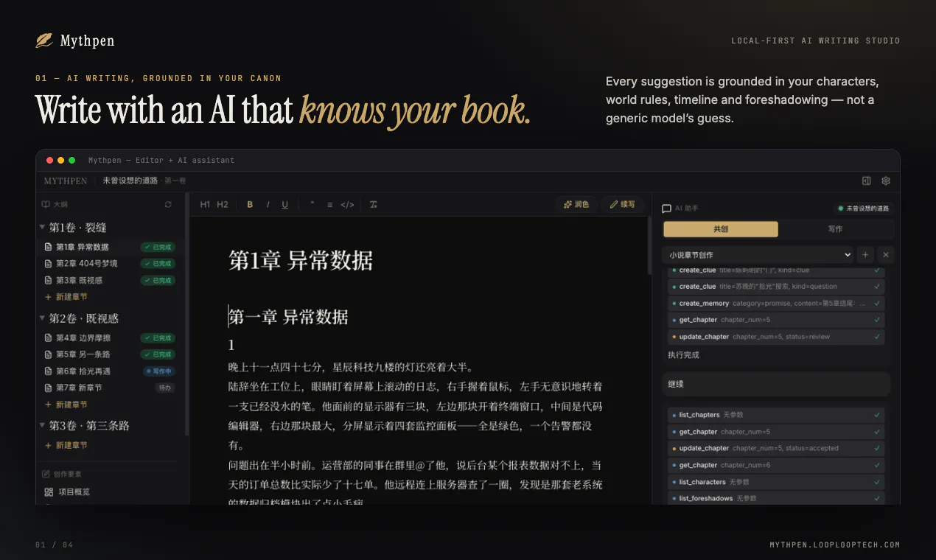Expand the update_chapter status=review row
This screenshot has width=936, height=560.
776,337
